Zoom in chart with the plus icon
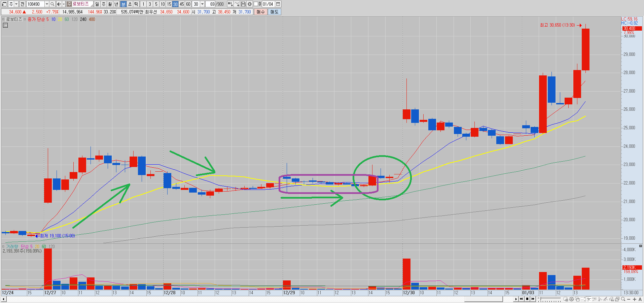The width and height of the screenshot is (644, 303). click(635, 299)
